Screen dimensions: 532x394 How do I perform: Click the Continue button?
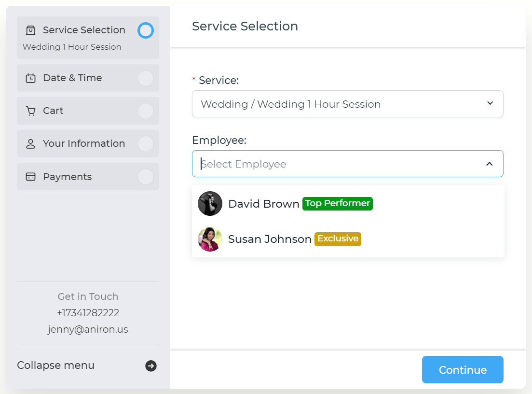click(463, 369)
